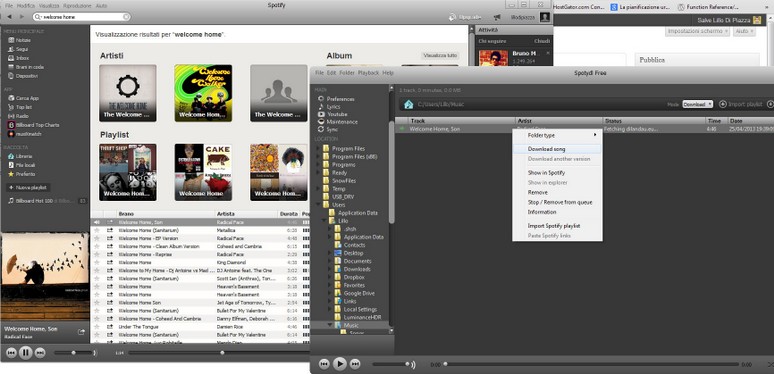Pause playback in Spotify
The image size is (774, 374).
(26, 353)
